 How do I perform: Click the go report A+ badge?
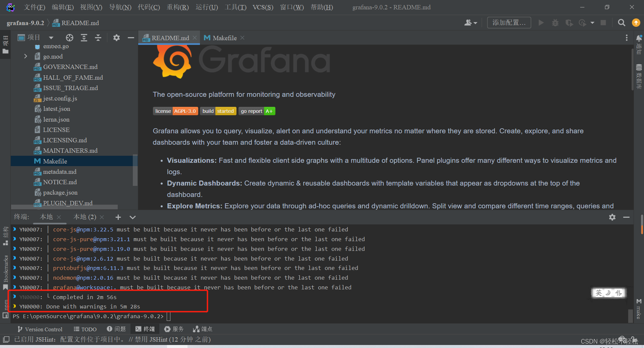click(x=257, y=111)
